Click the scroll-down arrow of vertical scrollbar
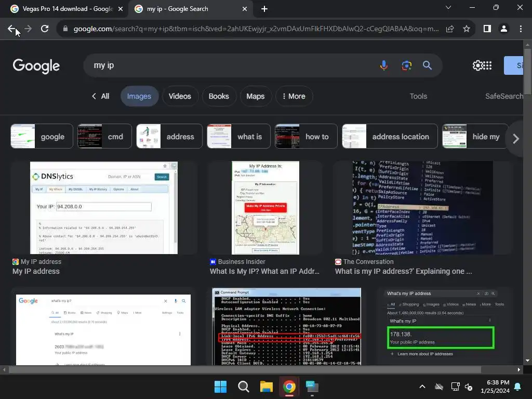This screenshot has height=399, width=532. click(x=527, y=361)
